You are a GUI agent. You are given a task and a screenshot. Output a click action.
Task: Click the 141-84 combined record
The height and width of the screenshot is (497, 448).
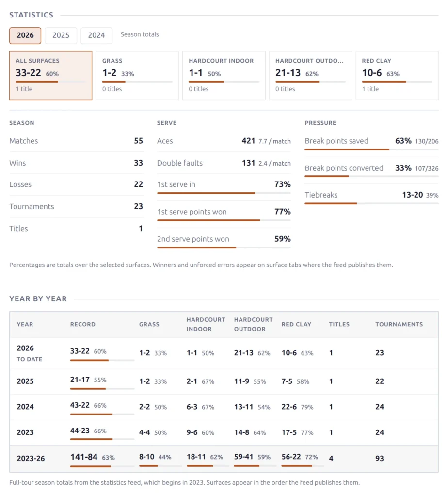(83, 457)
